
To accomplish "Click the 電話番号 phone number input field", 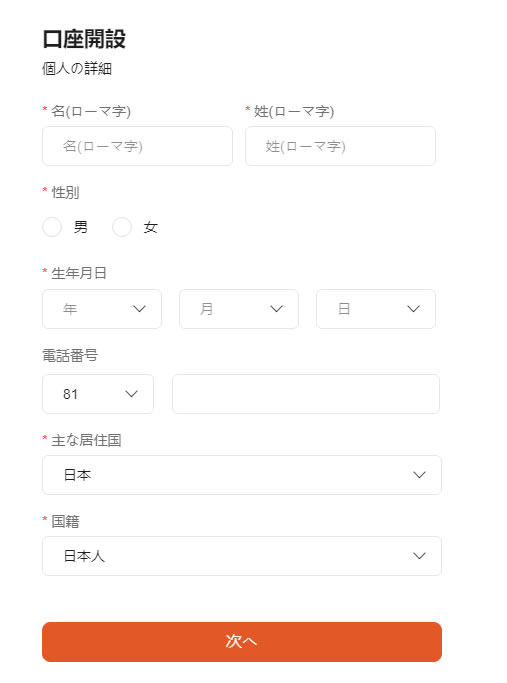I will coord(306,394).
